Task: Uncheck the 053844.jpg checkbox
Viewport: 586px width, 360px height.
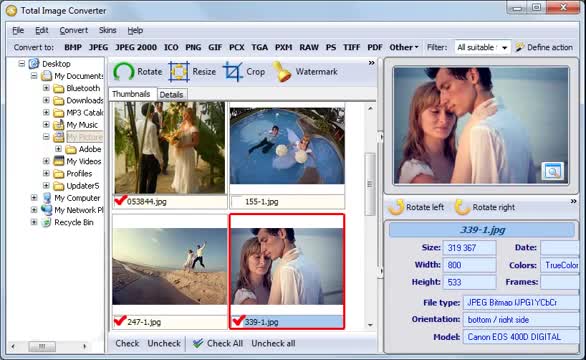Action: (x=121, y=201)
